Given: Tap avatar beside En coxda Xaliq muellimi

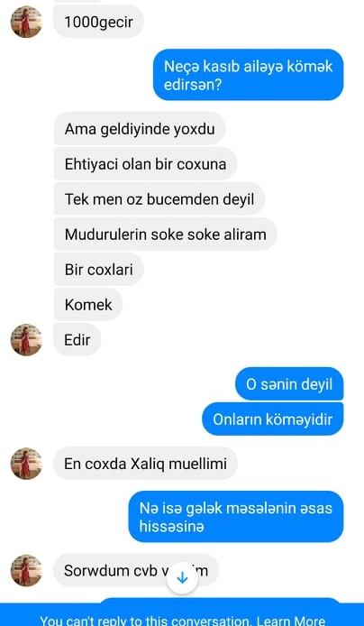Looking at the screenshot, I should (26, 464).
